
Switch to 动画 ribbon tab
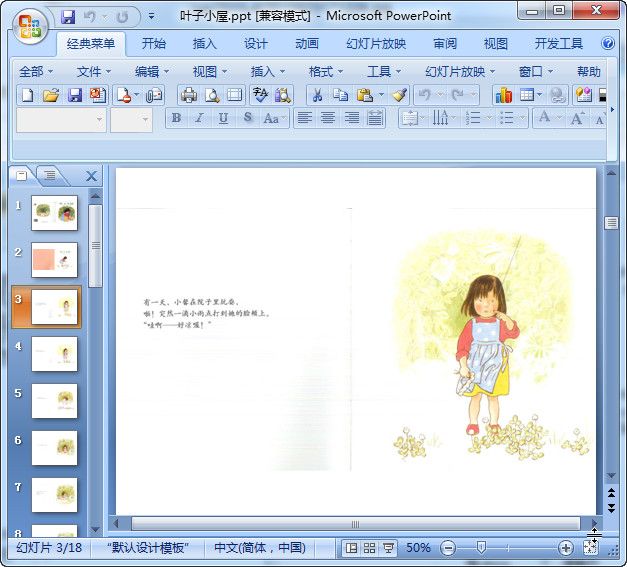[307, 43]
